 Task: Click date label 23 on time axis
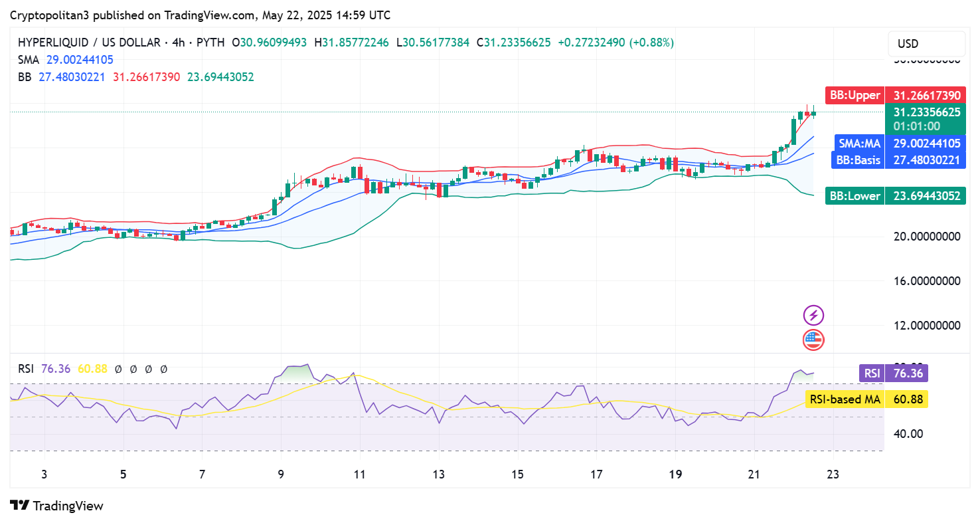click(833, 474)
